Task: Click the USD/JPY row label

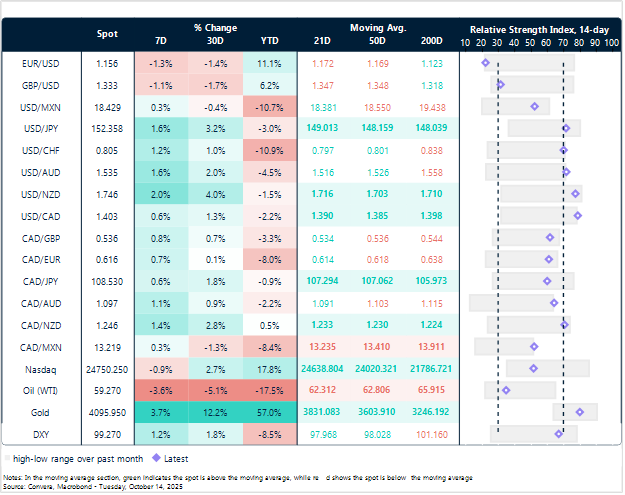Action: pos(38,128)
